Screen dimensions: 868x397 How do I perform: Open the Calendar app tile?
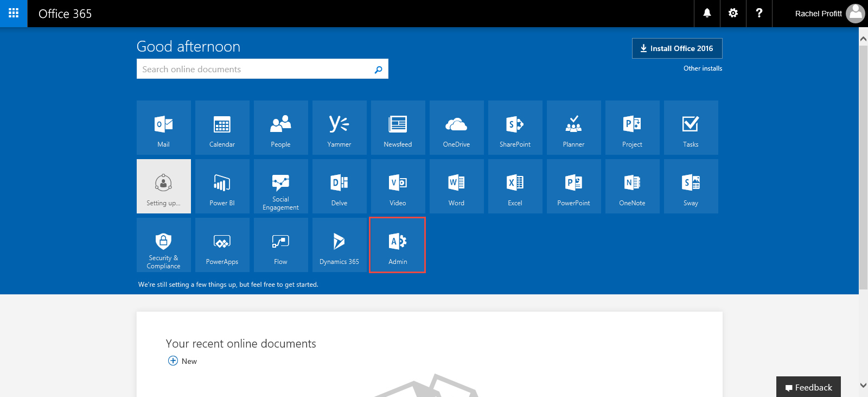point(222,128)
